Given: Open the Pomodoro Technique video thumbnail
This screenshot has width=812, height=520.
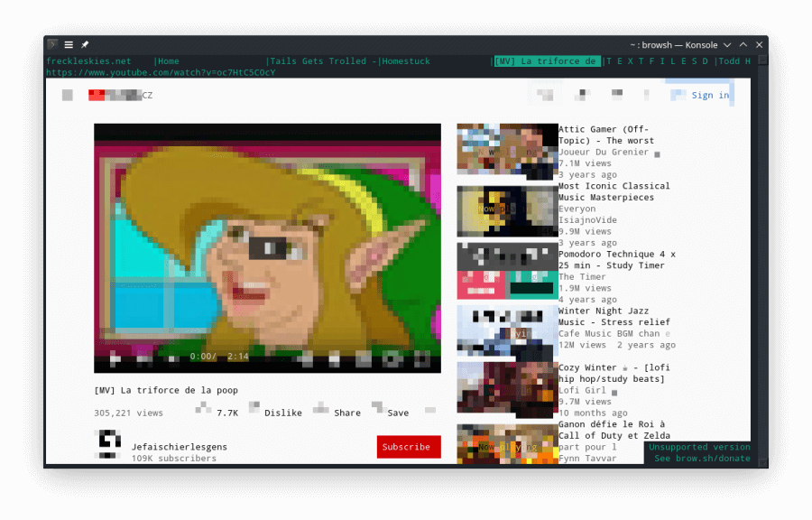Looking at the screenshot, I should click(507, 271).
